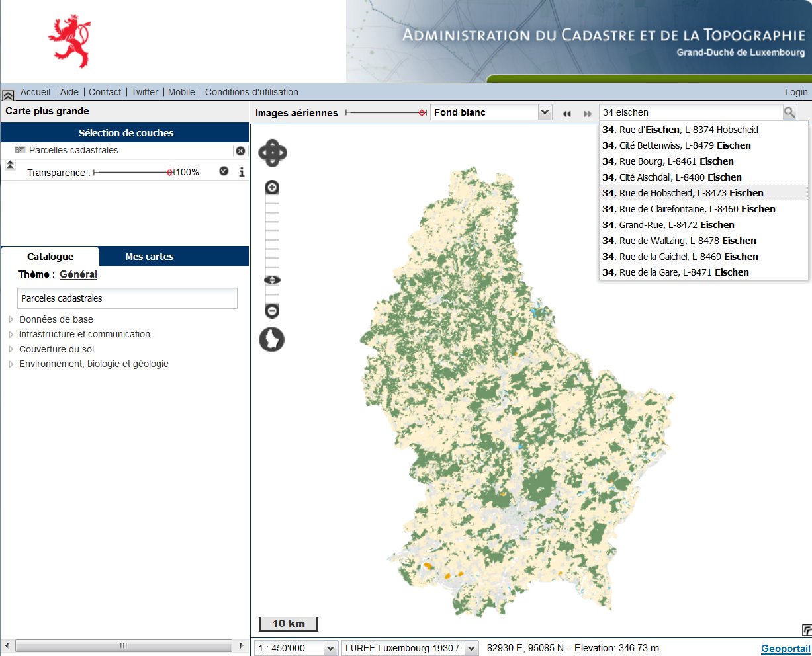Viewport: 812px width, 656px height.
Task: Click the Parcelles cadastrales layer name
Action: pyautogui.click(x=73, y=150)
